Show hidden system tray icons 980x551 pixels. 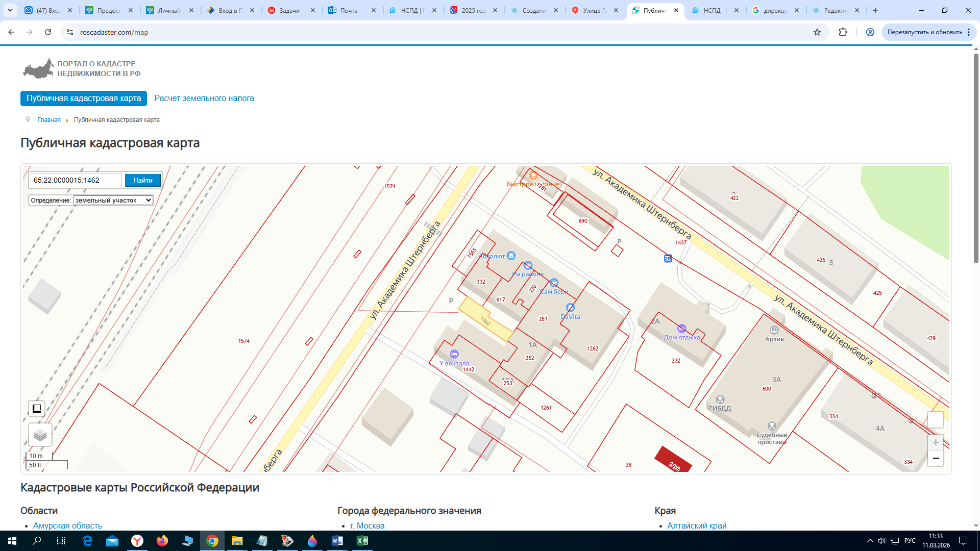(870, 541)
